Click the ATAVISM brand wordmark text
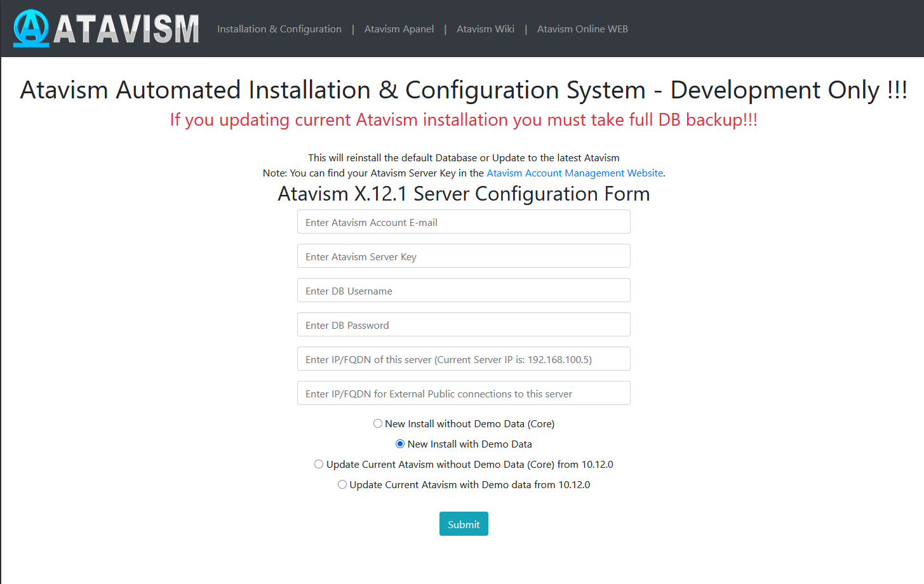 (x=126, y=29)
